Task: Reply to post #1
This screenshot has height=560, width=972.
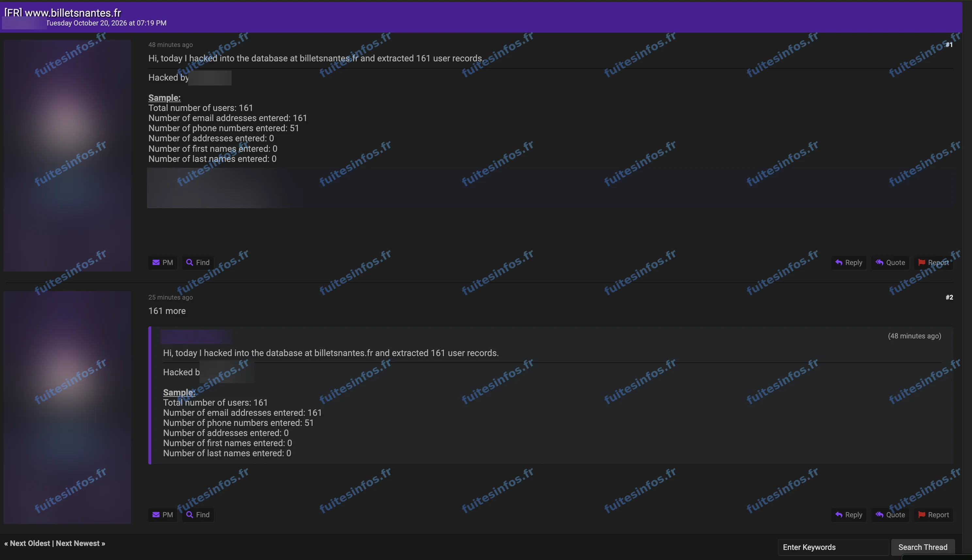Action: point(849,263)
